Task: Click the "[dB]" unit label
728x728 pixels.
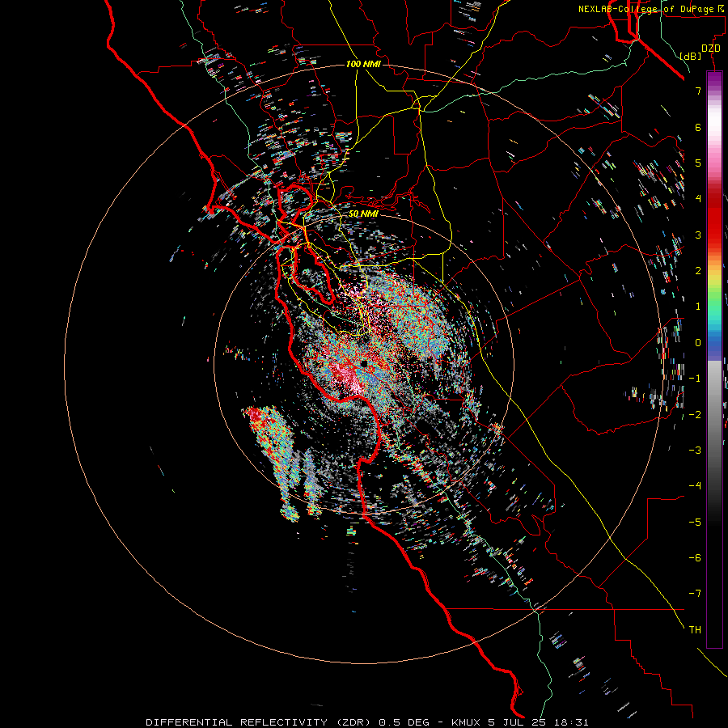Action: (691, 56)
